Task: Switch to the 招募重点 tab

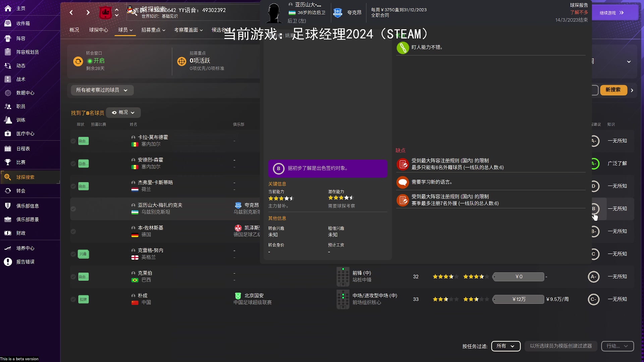Action: click(x=151, y=30)
